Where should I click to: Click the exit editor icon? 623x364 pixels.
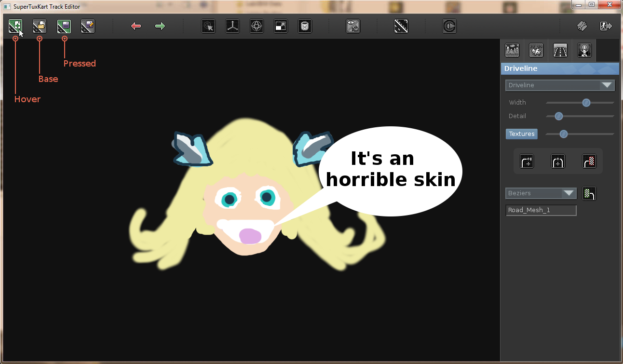point(606,26)
